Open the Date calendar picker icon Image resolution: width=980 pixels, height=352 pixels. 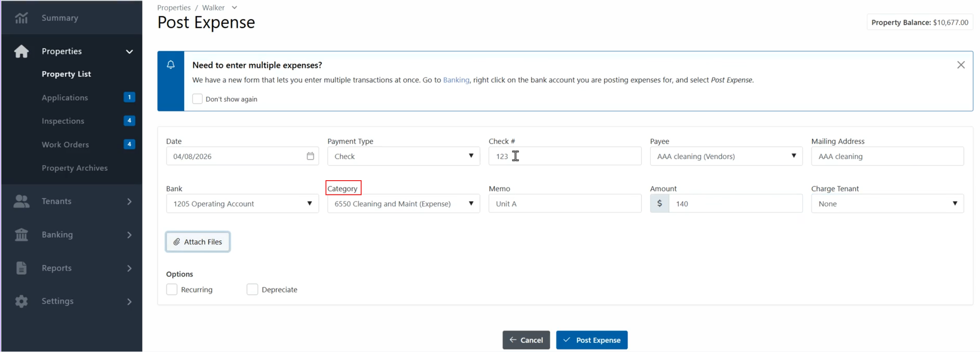tap(310, 156)
